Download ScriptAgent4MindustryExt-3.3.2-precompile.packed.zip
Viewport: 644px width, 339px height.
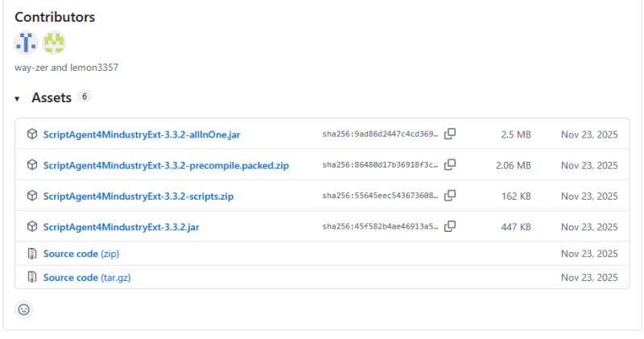click(165, 165)
